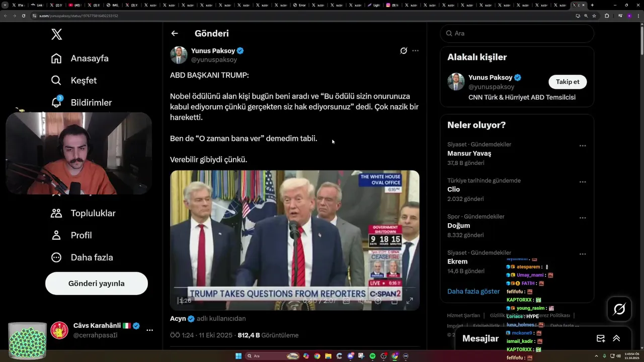Open Câvs Karahânli account avatar

tap(59, 330)
